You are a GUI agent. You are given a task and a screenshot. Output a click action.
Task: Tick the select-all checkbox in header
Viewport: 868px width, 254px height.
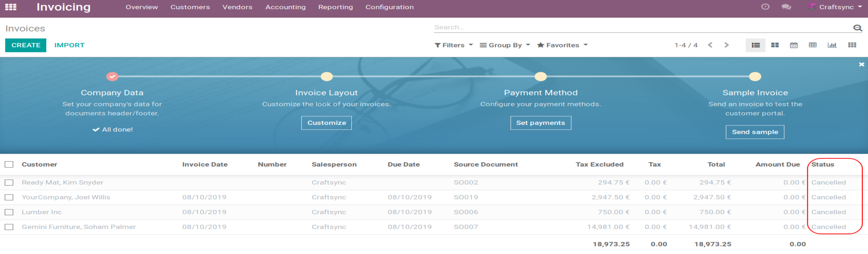9,164
